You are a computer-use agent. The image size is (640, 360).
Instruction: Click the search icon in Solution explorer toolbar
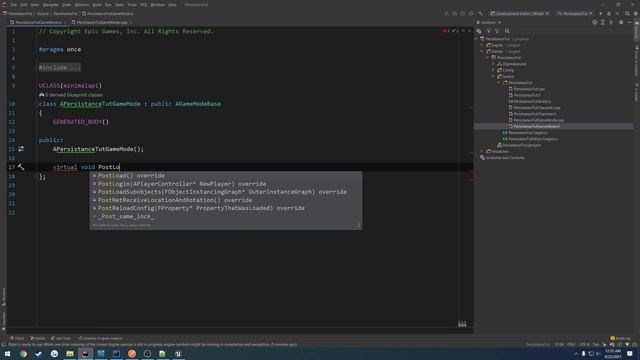click(x=507, y=31)
